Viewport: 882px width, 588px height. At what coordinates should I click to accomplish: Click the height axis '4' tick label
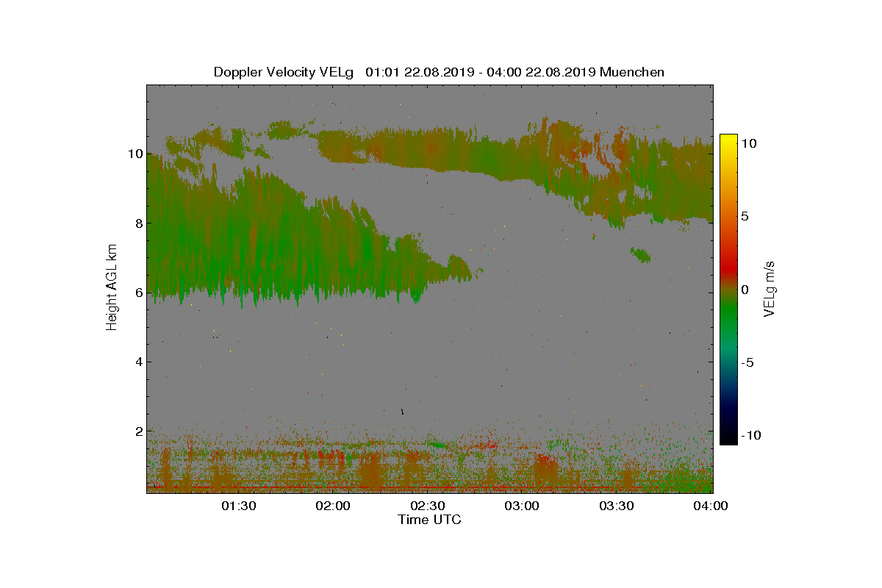tap(137, 362)
